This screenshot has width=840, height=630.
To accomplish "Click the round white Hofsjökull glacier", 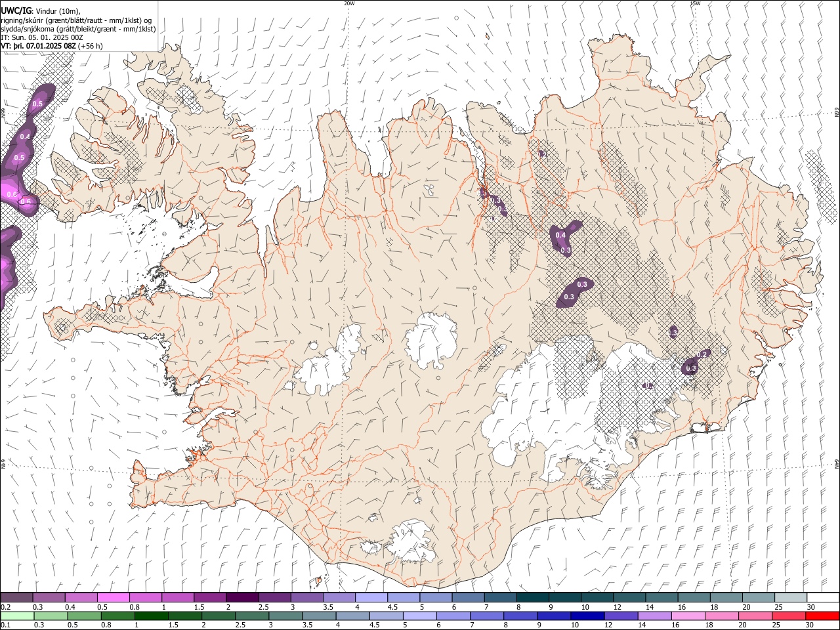I will [431, 341].
